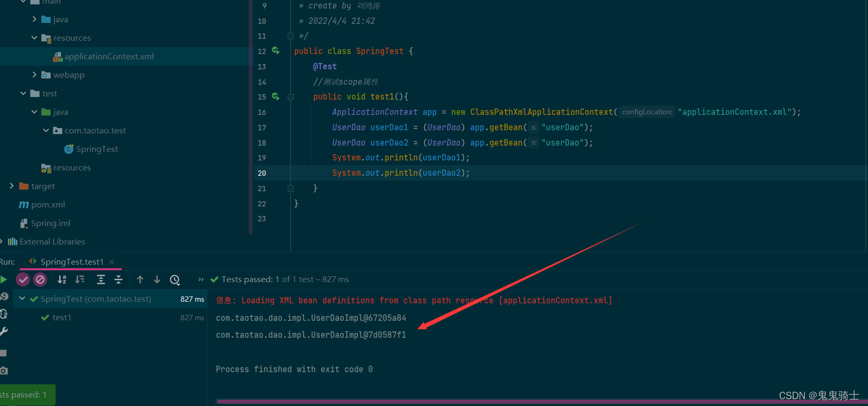Expand the webapp folder
This screenshot has height=406, width=868.
click(x=34, y=75)
